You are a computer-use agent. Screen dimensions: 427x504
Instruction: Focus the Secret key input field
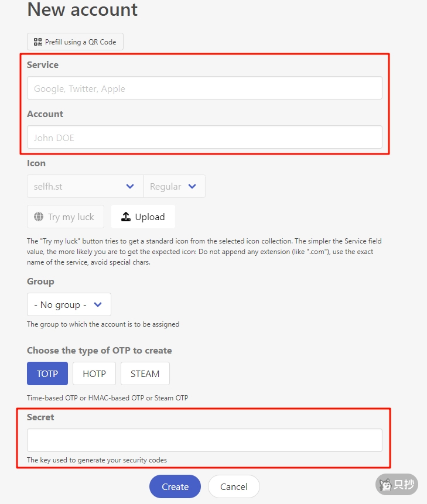pyautogui.click(x=204, y=440)
